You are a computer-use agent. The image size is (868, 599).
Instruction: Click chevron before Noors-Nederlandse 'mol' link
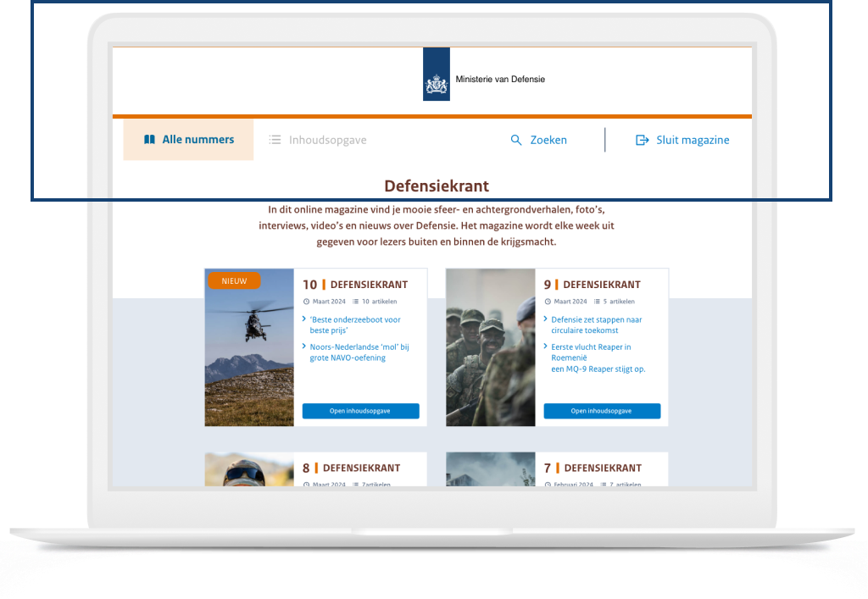tap(304, 347)
